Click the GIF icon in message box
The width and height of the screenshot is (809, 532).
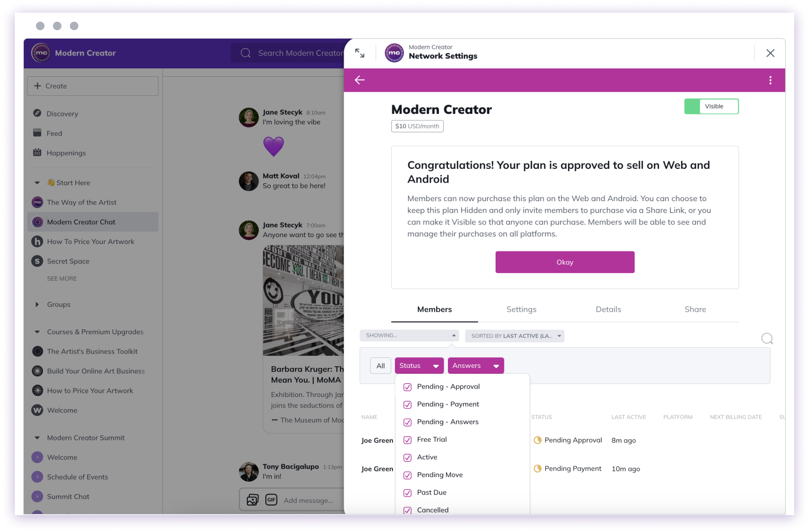(x=272, y=500)
